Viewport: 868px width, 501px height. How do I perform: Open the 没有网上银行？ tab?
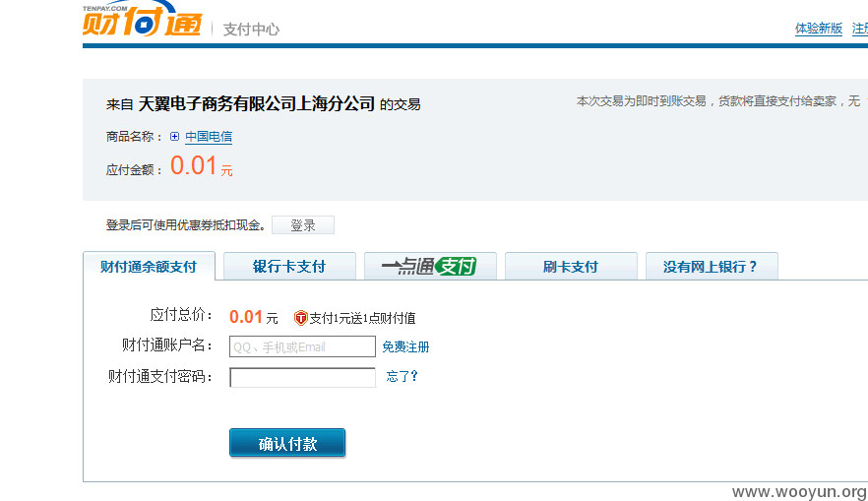[712, 267]
